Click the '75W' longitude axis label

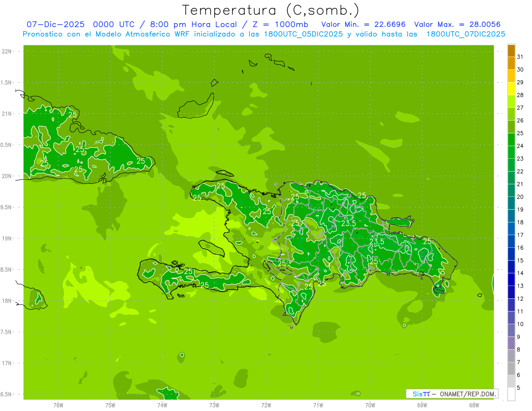[110, 405]
